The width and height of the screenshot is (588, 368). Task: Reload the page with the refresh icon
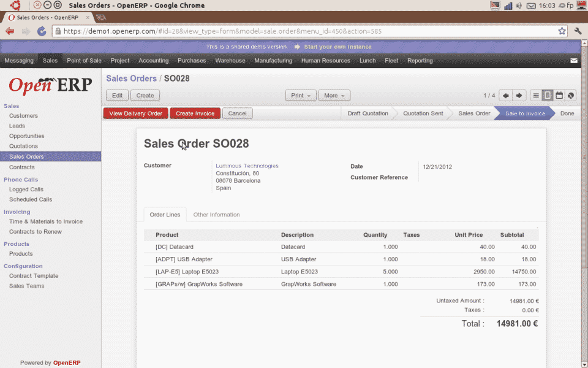click(x=42, y=31)
